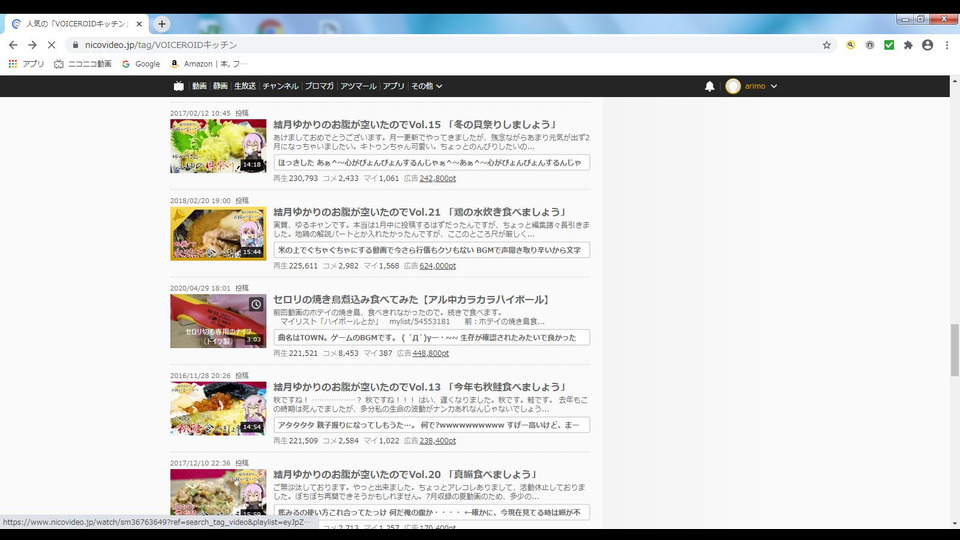
Task: Open Vol.15 冬の貝祭り video thumbnail
Action: click(x=218, y=146)
